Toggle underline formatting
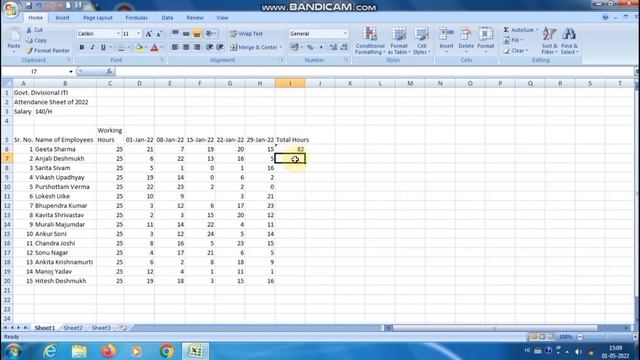The width and height of the screenshot is (640, 360). (x=103, y=47)
